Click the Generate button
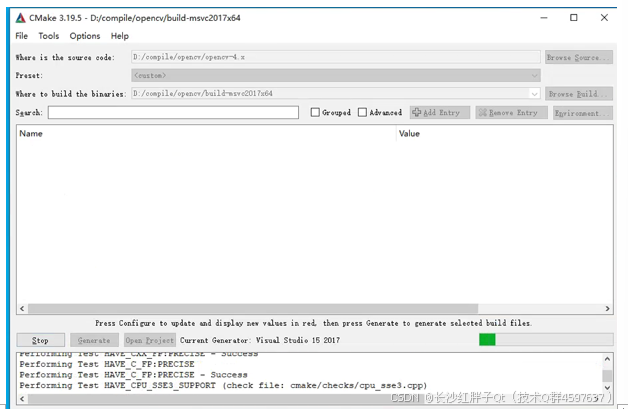Viewport: 628px width, 409px height. pyautogui.click(x=94, y=340)
